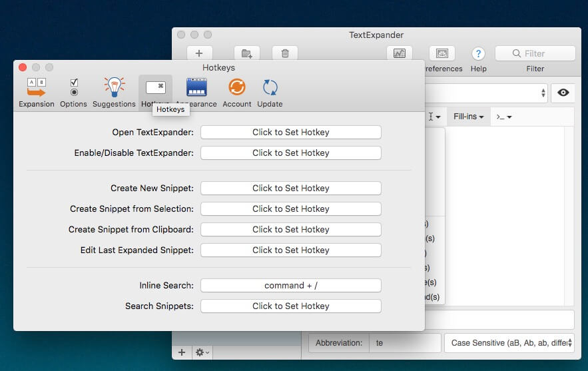Screen dimensions: 588x371
Task: Open Preferences icon in TextExpander toolbar
Action: (x=442, y=53)
